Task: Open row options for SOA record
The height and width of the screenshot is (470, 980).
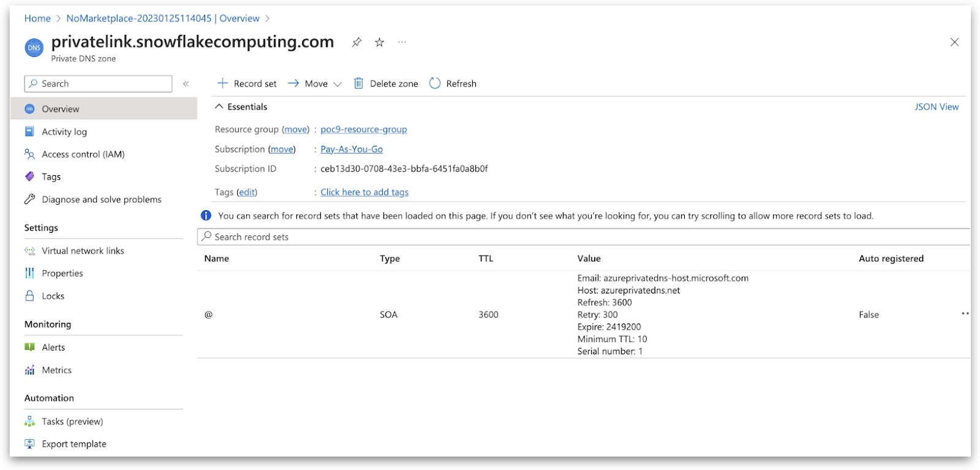Action: click(965, 314)
